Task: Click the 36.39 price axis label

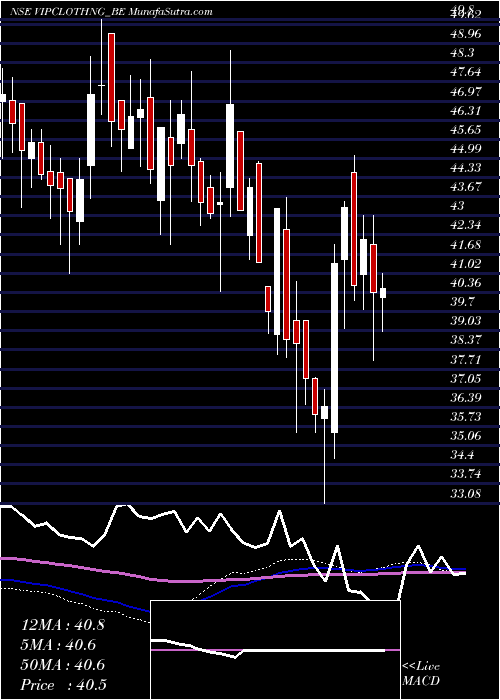Action: pyautogui.click(x=466, y=397)
